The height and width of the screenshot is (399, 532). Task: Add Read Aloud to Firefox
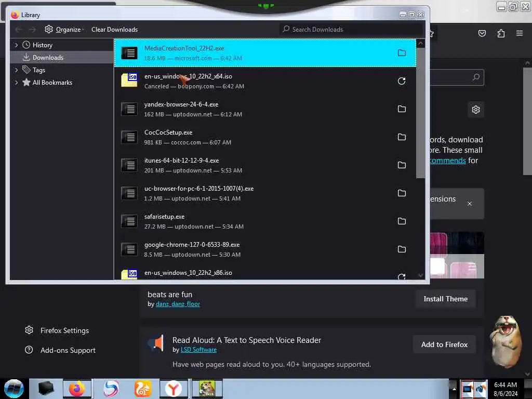coord(444,345)
